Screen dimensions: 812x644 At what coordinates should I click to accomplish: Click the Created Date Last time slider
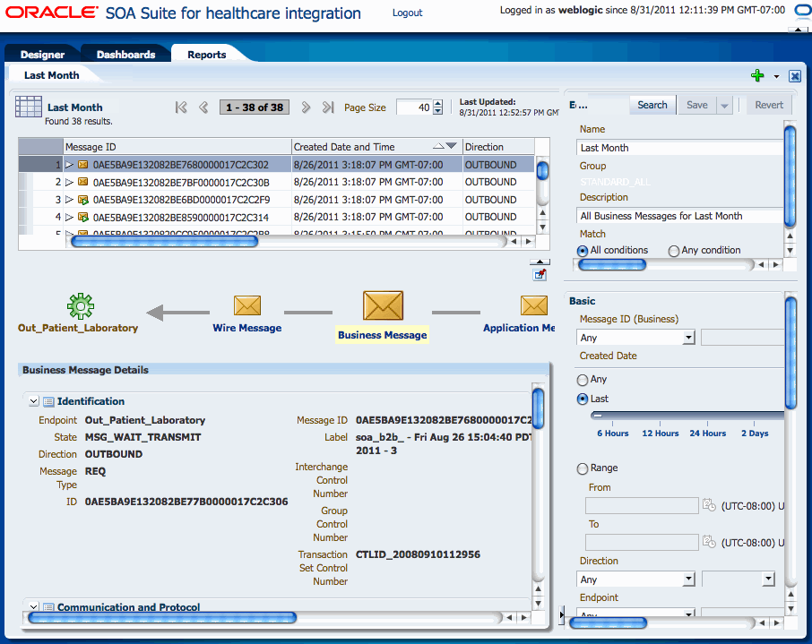pos(687,415)
